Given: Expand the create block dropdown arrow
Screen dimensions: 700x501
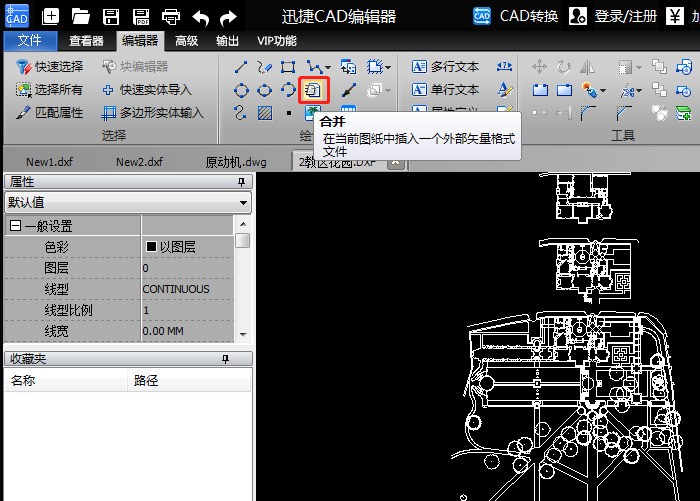Looking at the screenshot, I should 388,67.
